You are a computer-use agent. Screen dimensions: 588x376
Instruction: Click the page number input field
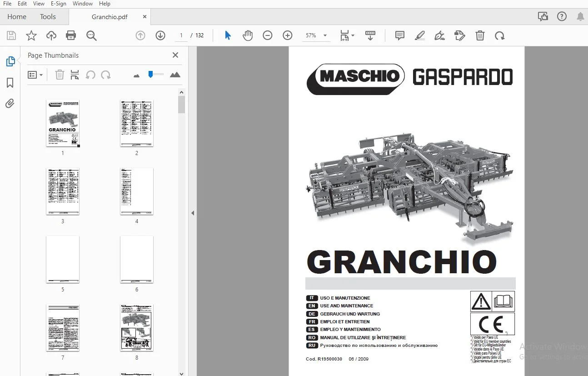(x=181, y=35)
